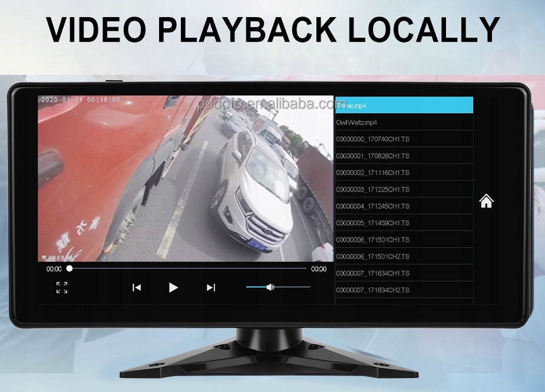Tap the Home icon
This screenshot has width=545, height=392.
click(x=486, y=200)
